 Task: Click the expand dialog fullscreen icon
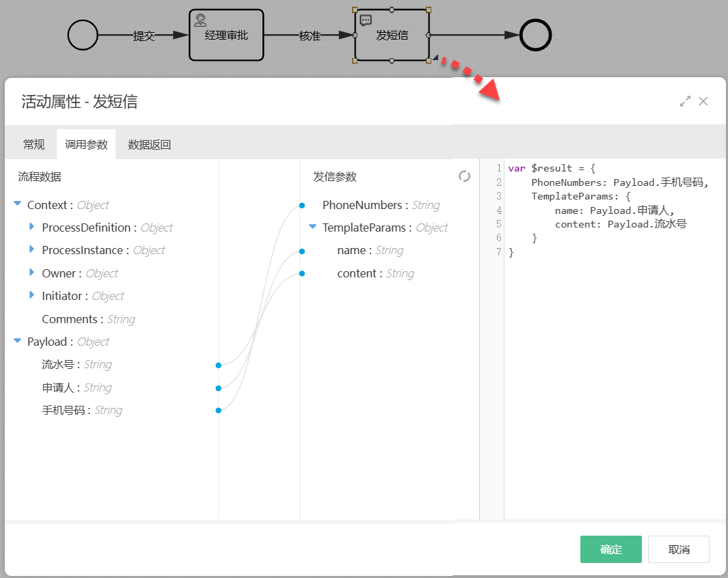685,102
